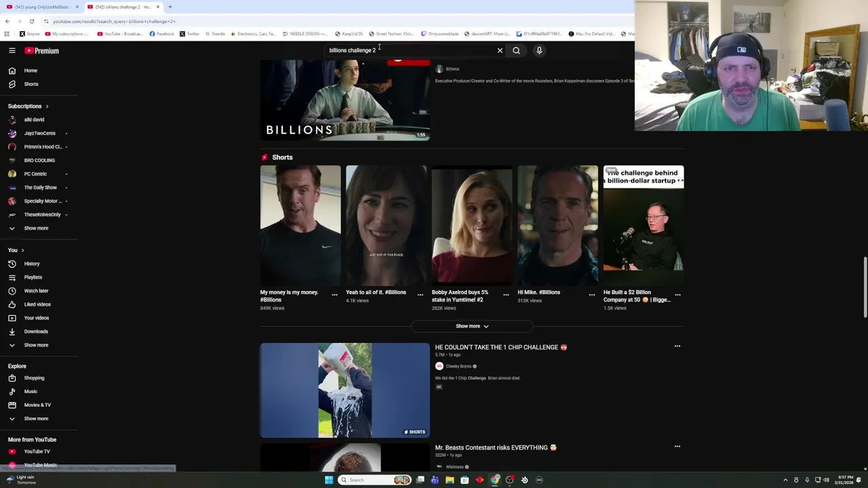868x488 pixels.
Task: Open 'My money is my money' short
Action: point(300,226)
